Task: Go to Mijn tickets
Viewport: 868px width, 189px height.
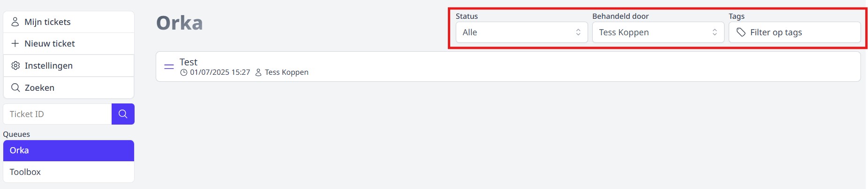Action: pos(47,22)
